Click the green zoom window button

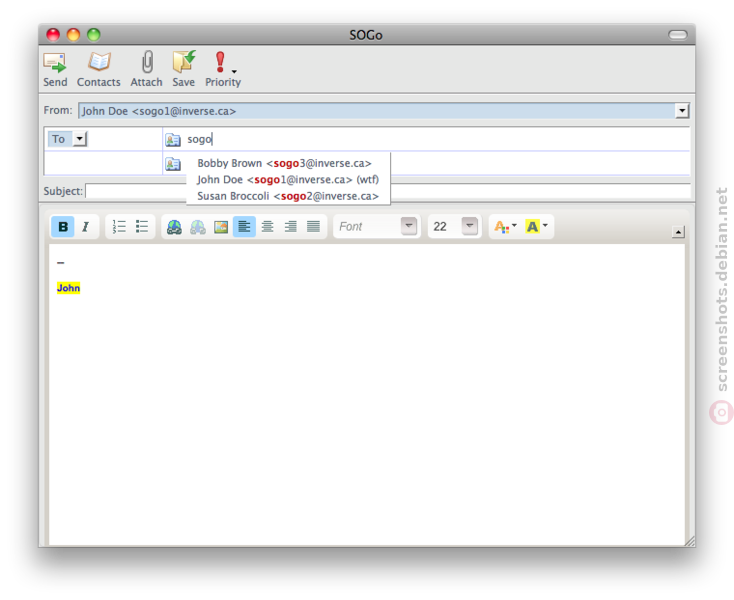click(x=94, y=35)
